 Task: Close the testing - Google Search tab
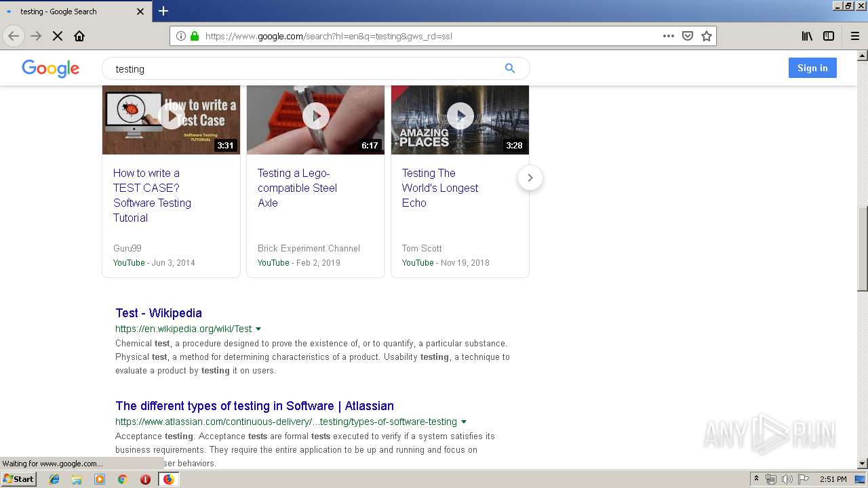pyautogui.click(x=140, y=12)
